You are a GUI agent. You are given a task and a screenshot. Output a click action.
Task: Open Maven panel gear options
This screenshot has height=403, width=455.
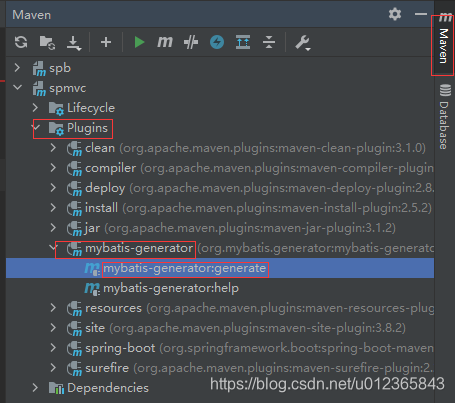tap(395, 14)
